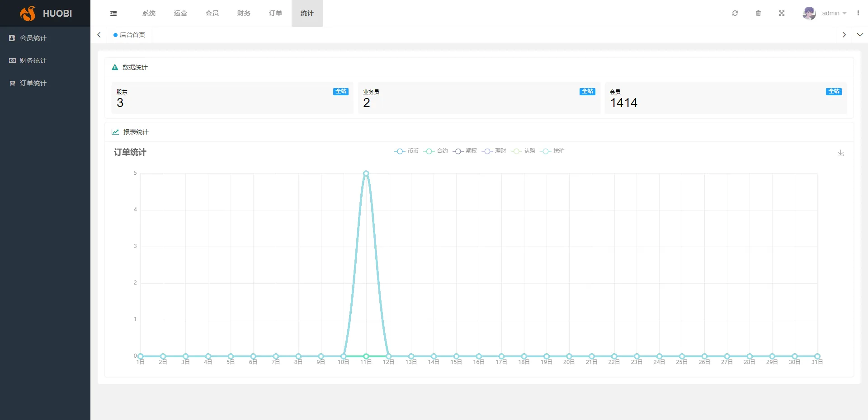Collapse the sidebar with the menu fold icon
Viewport: 868px width, 420px height.
(x=113, y=14)
